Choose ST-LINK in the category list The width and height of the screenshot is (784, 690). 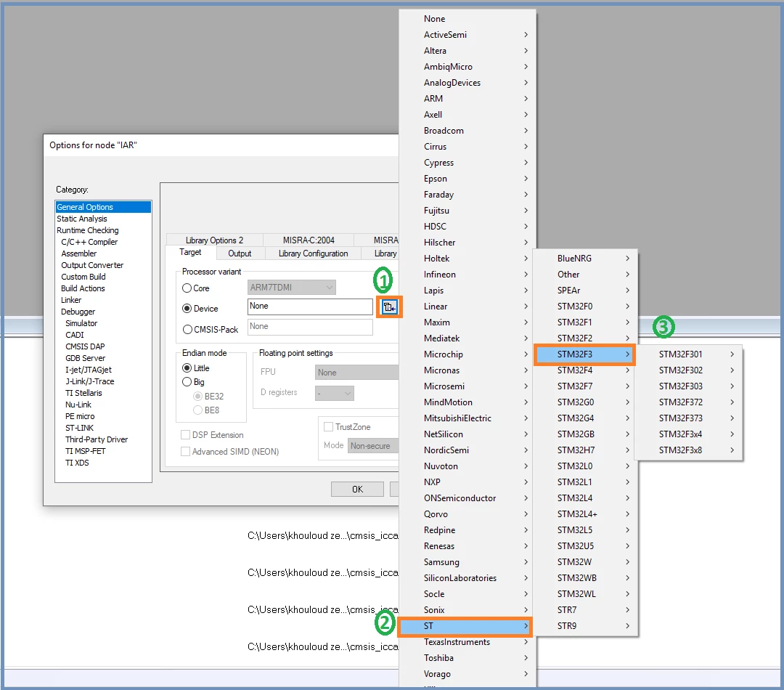80,428
